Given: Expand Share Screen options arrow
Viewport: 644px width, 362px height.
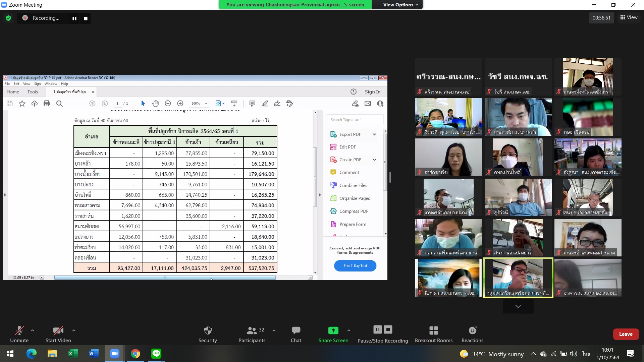Looking at the screenshot, I should pyautogui.click(x=349, y=330).
